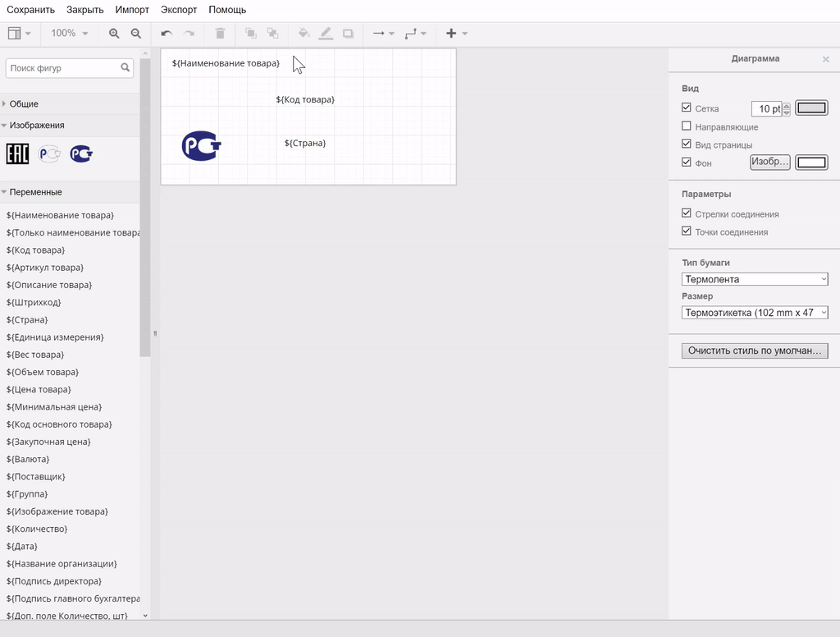Open the Экспорт menu
840x637 pixels.
coord(179,10)
